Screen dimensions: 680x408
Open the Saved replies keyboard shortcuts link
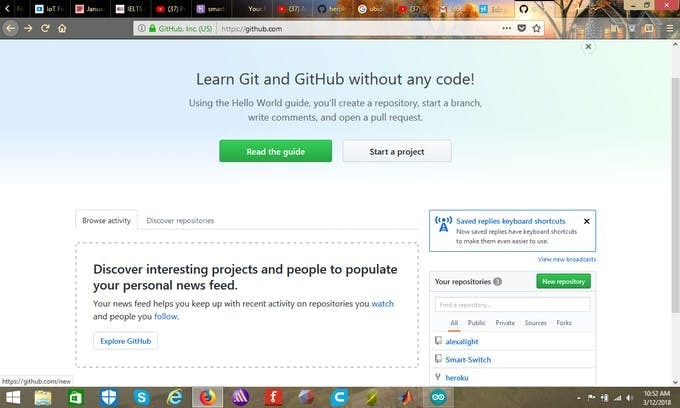click(x=510, y=221)
